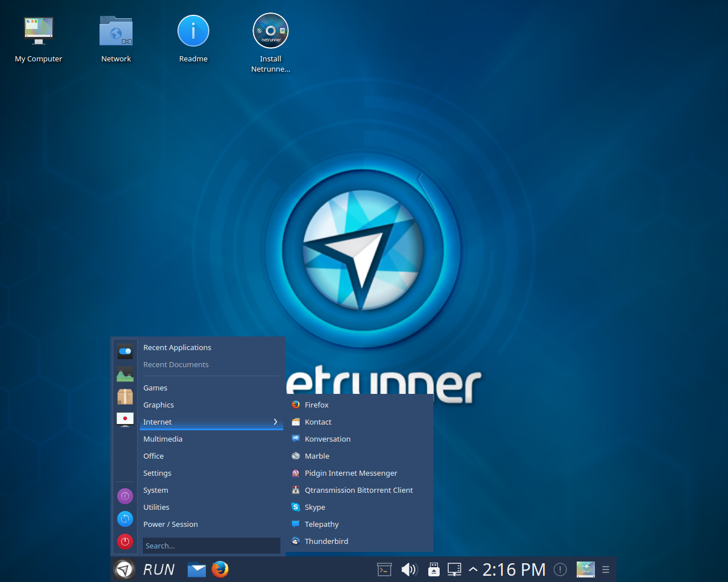
Task: Open the Network folder desktop icon
Action: click(116, 39)
